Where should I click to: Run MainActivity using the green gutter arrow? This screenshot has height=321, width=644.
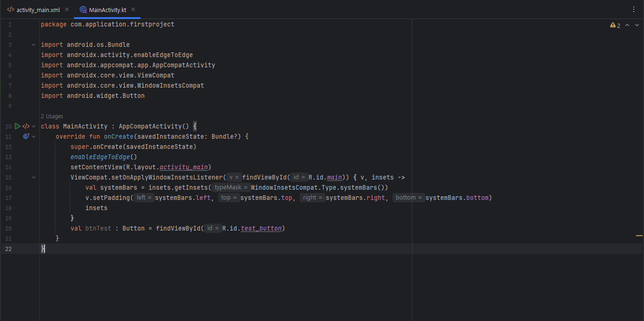pyautogui.click(x=18, y=126)
